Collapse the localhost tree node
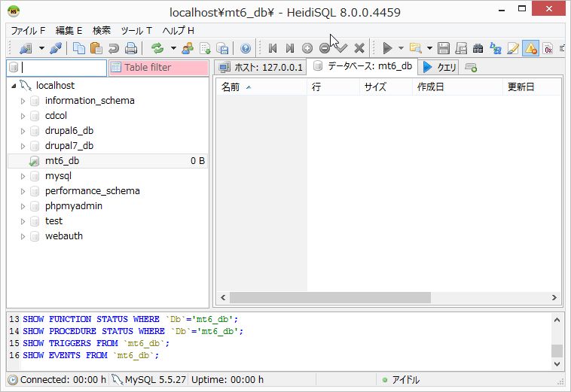 point(14,86)
